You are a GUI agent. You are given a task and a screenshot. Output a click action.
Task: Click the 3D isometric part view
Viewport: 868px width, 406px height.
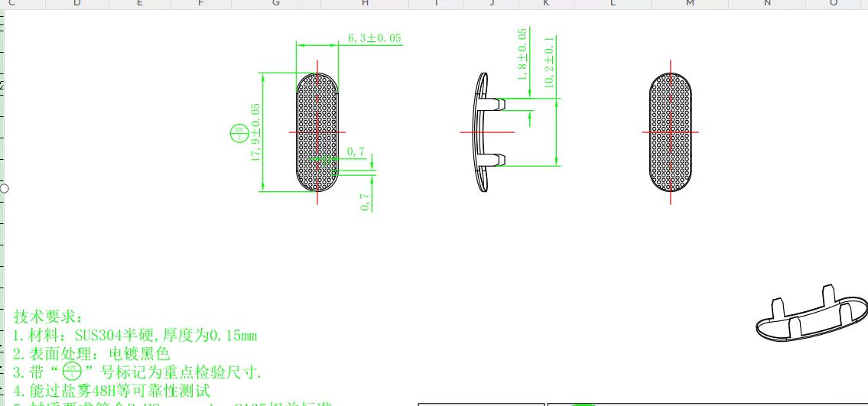click(811, 317)
